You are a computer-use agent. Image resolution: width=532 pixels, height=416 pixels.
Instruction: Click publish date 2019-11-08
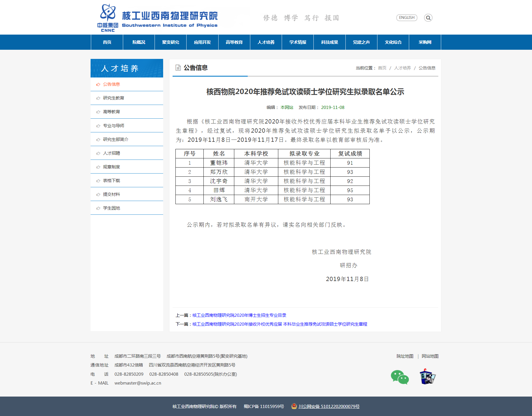[x=333, y=108]
